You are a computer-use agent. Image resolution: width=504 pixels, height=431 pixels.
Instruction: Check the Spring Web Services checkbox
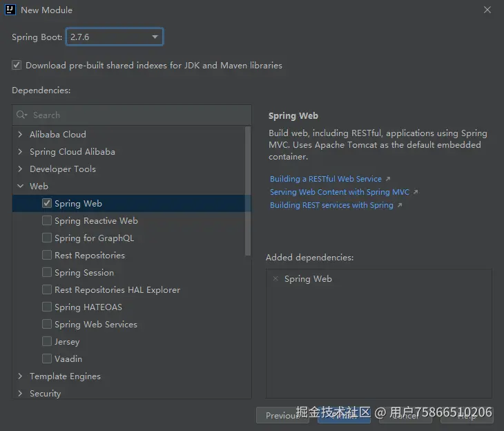(x=47, y=324)
